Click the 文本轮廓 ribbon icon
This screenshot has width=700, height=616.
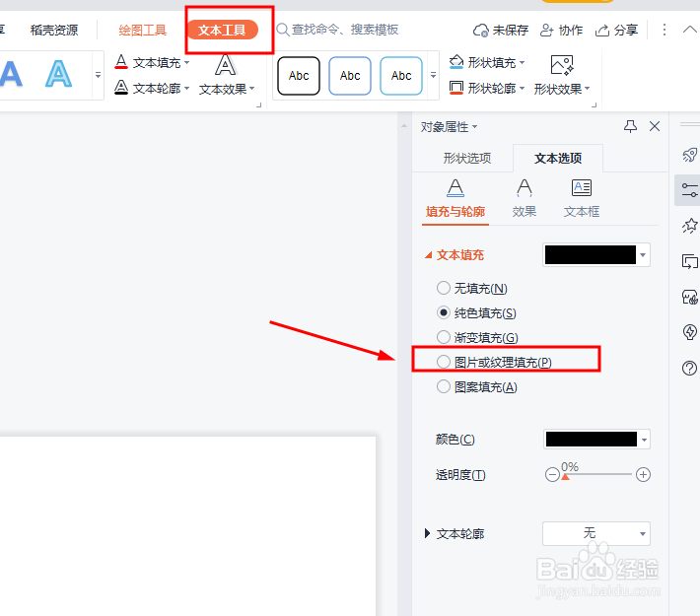[121, 87]
